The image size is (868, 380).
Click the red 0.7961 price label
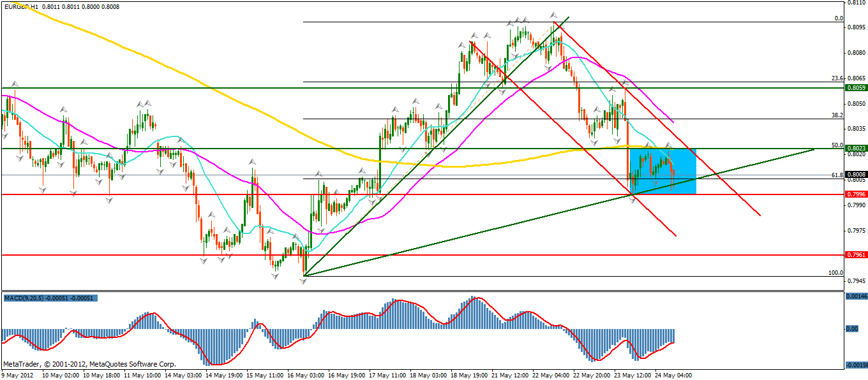[x=855, y=254]
